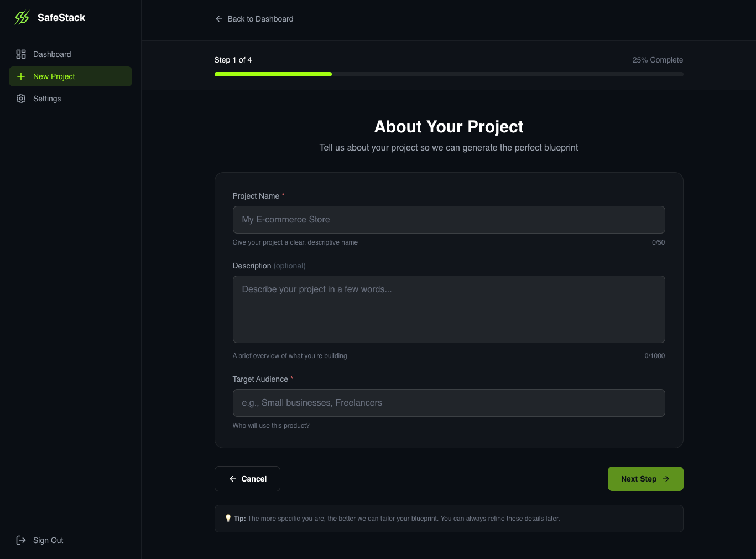The height and width of the screenshot is (559, 756).
Task: Go to Settings from the sidebar menu
Action: tap(47, 99)
